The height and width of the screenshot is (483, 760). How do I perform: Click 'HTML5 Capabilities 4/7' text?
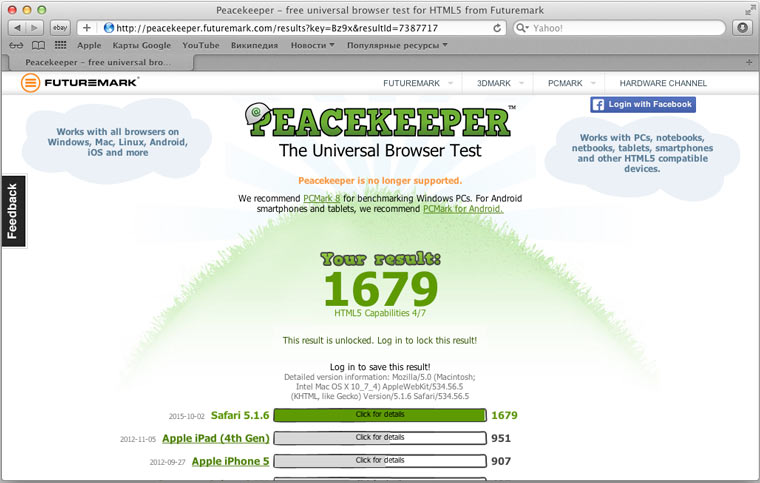pos(380,313)
